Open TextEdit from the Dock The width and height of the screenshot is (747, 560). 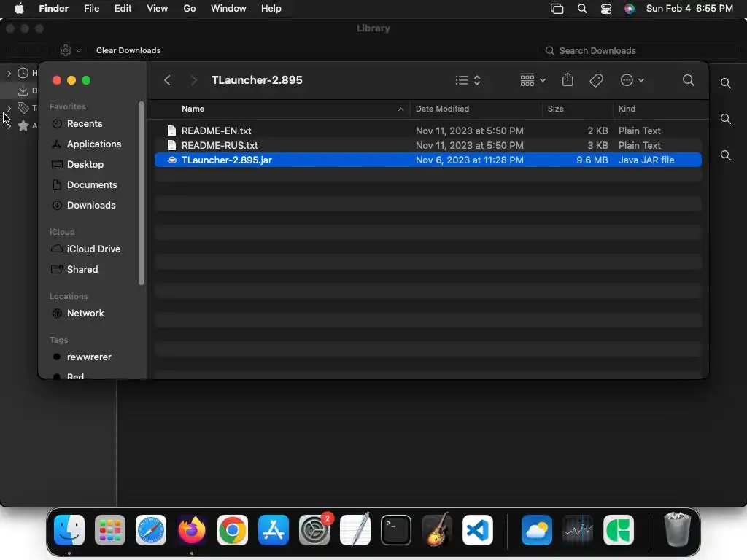coord(355,529)
